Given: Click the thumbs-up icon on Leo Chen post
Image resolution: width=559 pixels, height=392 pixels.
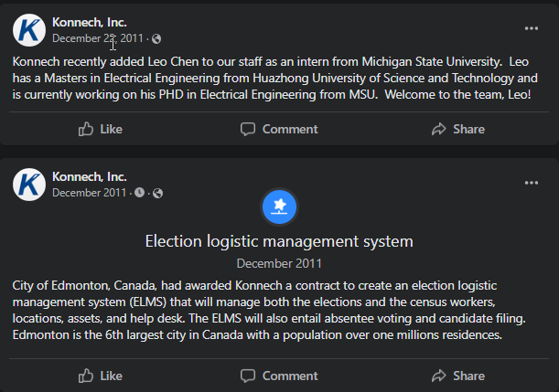Looking at the screenshot, I should point(86,129).
